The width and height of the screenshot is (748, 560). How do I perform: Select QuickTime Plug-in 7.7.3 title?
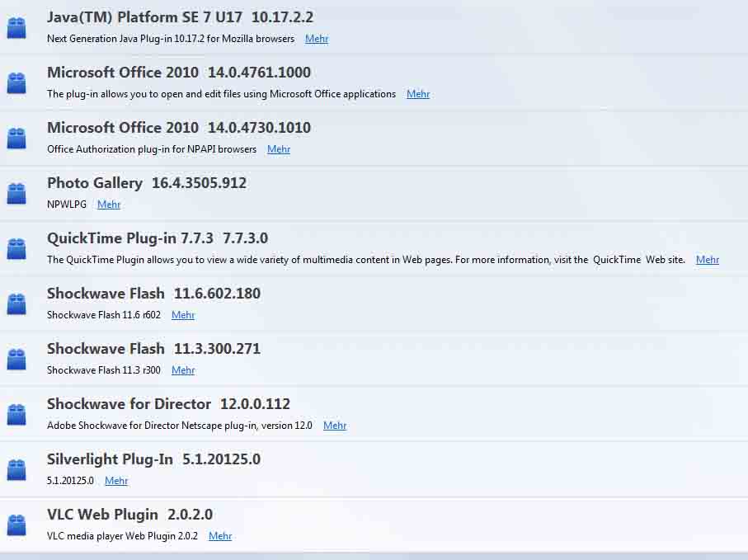158,238
